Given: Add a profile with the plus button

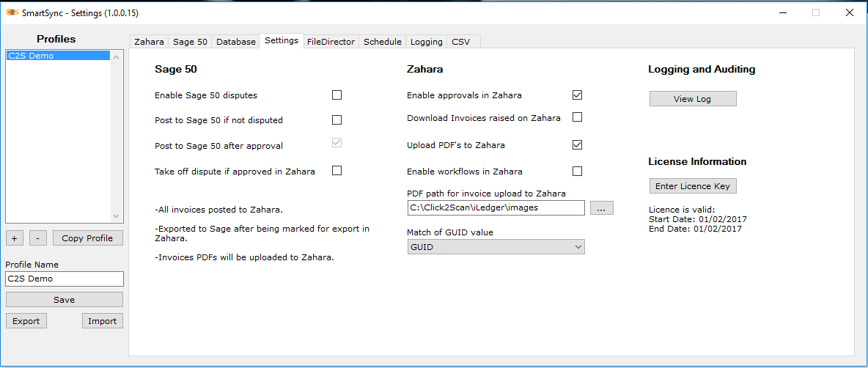Looking at the screenshot, I should 14,238.
